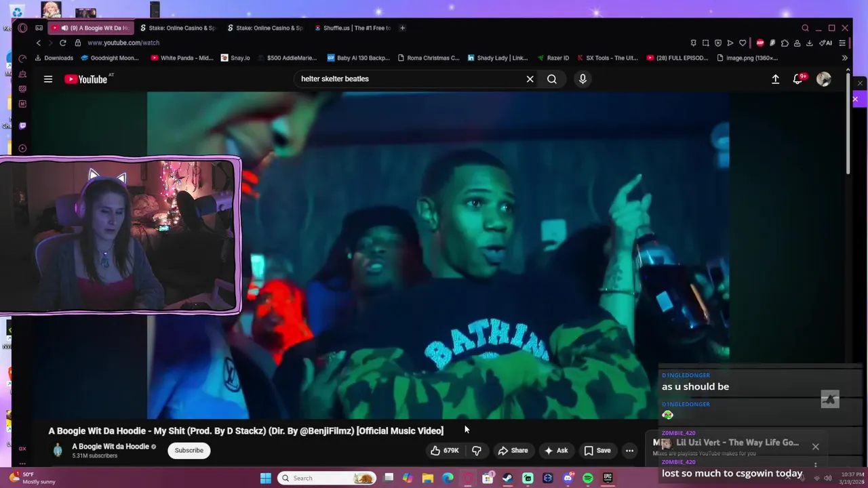Start voice search with the microphone
Screen dimensions: 868x488
click(x=583, y=79)
